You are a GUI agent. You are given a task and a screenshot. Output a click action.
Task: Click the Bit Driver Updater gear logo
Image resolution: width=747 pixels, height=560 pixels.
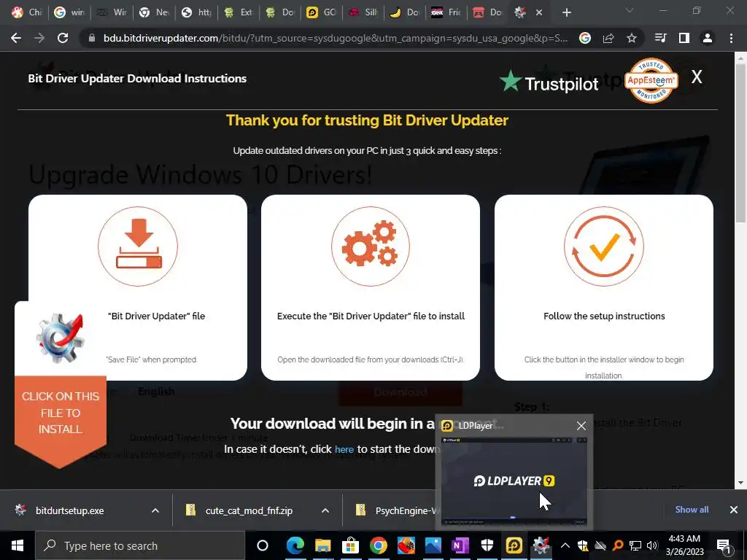(x=60, y=337)
